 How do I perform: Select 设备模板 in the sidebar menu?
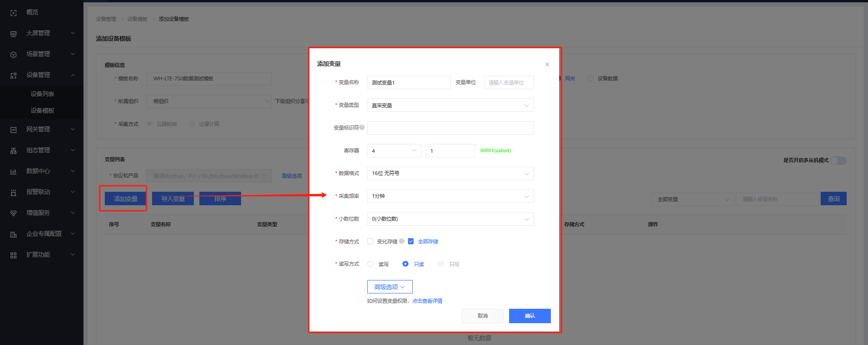[42, 111]
